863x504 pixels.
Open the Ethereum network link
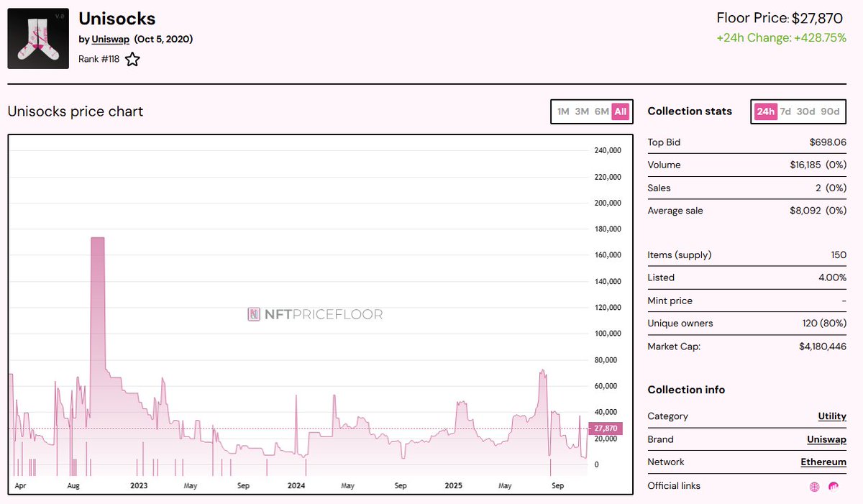coord(823,462)
